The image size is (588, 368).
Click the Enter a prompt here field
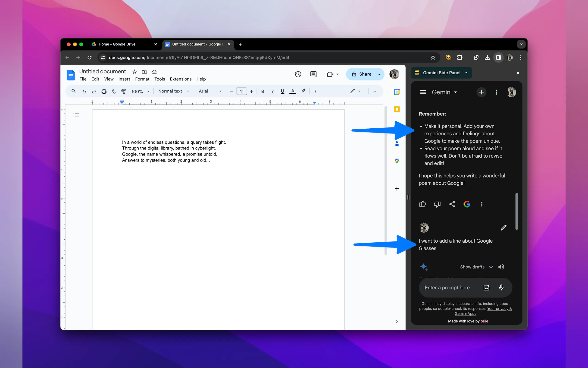tap(451, 288)
